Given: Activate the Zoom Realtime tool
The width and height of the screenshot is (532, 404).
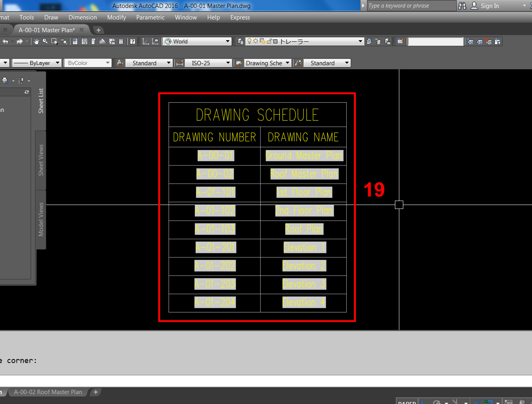Looking at the screenshot, I should pyautogui.click(x=45, y=41).
